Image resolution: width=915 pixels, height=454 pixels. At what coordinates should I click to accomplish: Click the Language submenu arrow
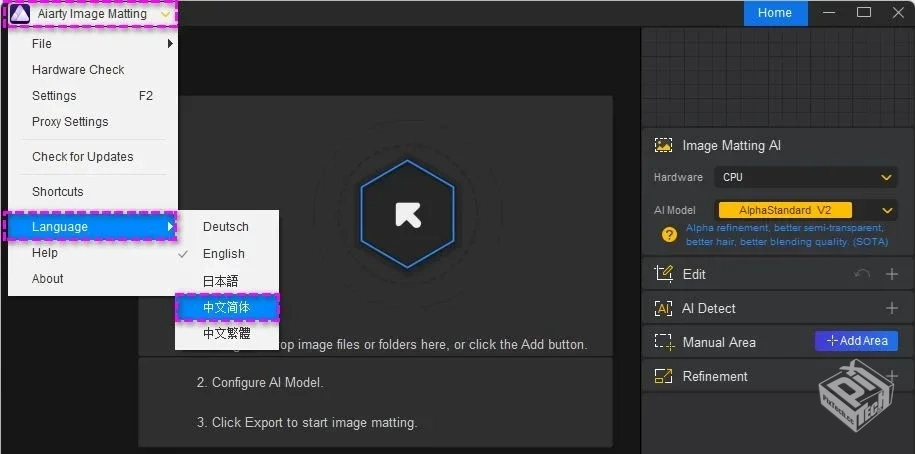tap(170, 226)
